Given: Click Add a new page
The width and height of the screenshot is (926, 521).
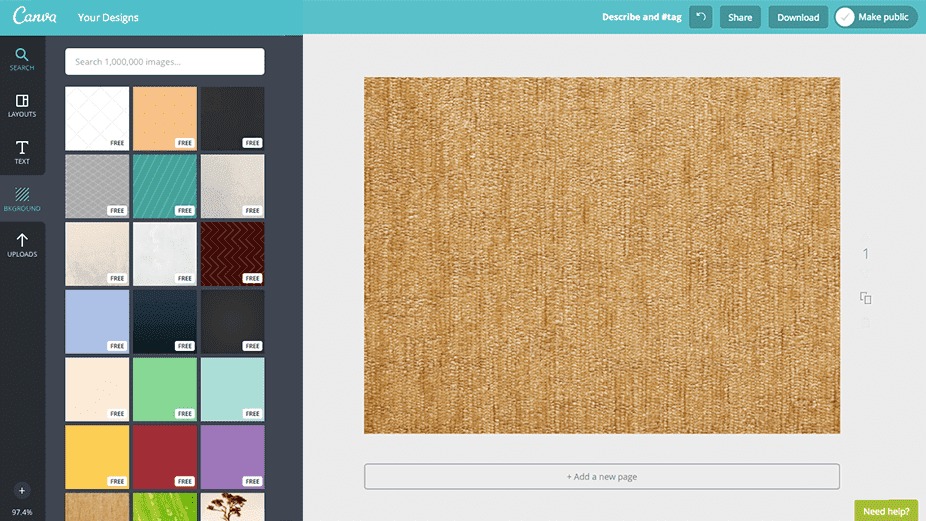Looking at the screenshot, I should (601, 477).
